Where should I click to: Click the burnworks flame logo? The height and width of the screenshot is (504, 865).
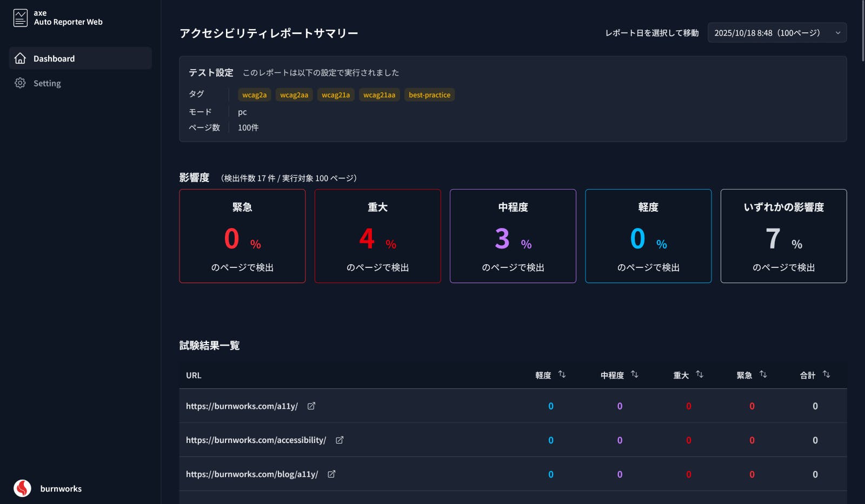pyautogui.click(x=22, y=488)
